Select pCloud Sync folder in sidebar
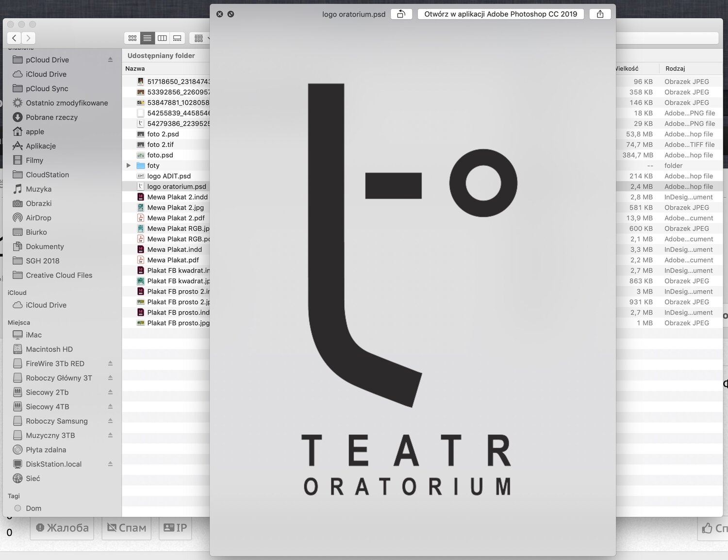Image resolution: width=728 pixels, height=560 pixels. click(x=47, y=88)
